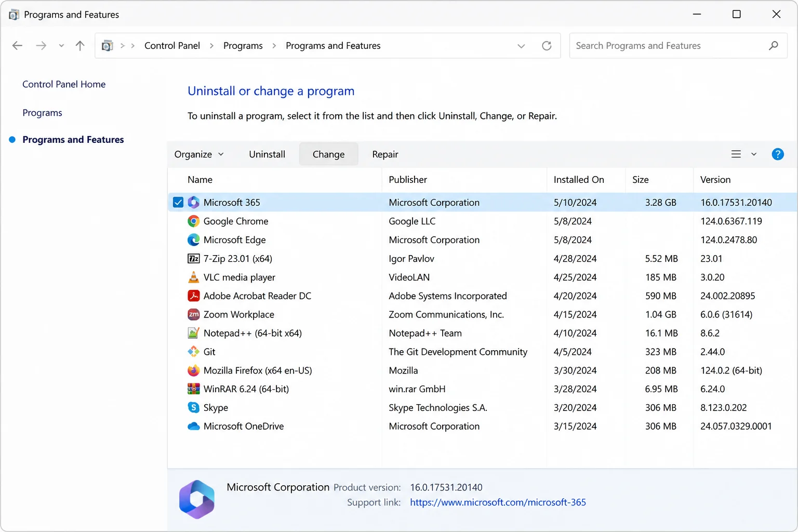
Task: Sort list by Size column header
Action: coord(641,180)
